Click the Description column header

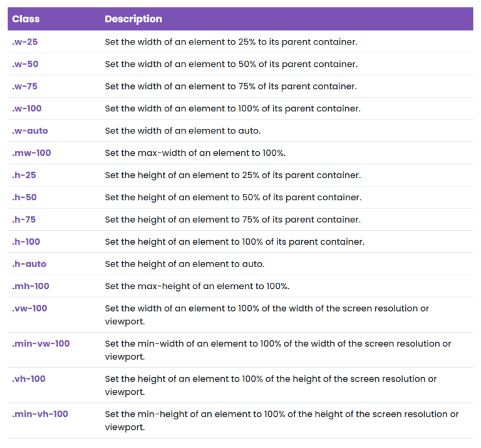133,19
